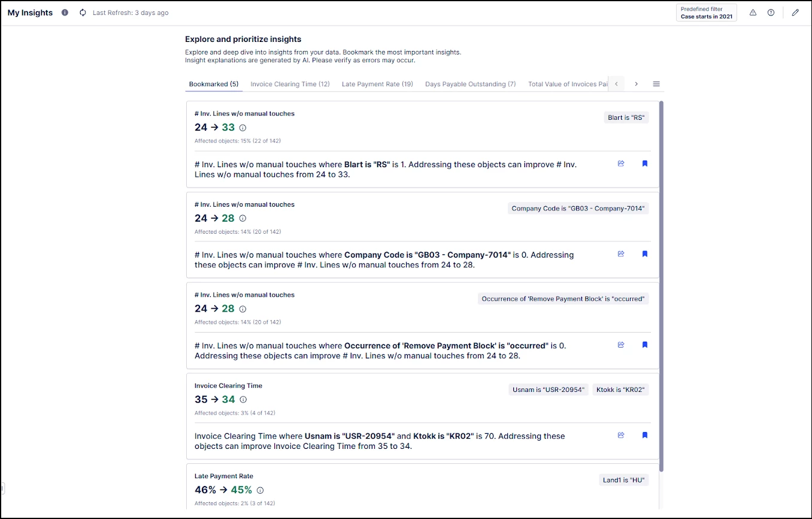The image size is (812, 519).
Task: Open the warning triangle icon in header
Action: point(753,13)
